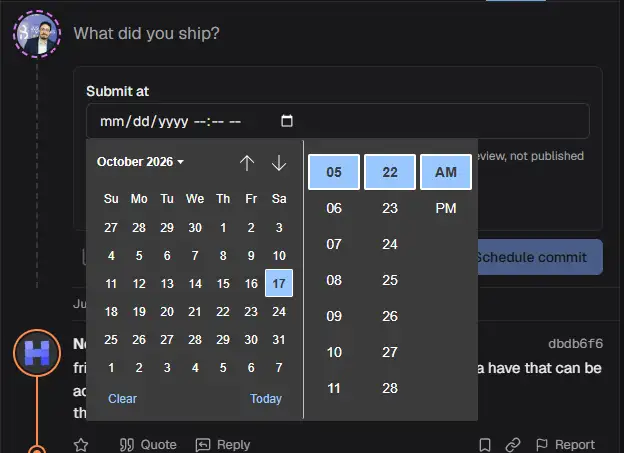The height and width of the screenshot is (453, 624).
Task: Select minute 26
Action: (390, 316)
